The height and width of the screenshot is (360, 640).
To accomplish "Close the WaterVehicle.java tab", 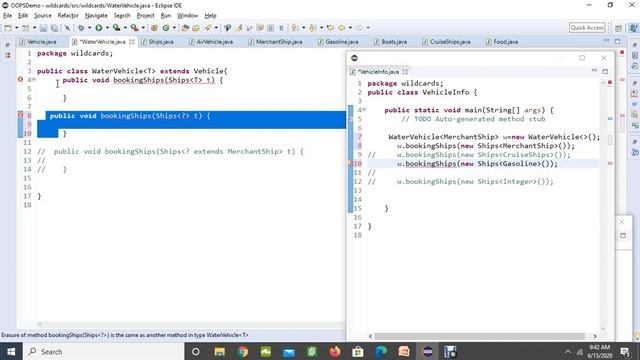I will (132, 42).
